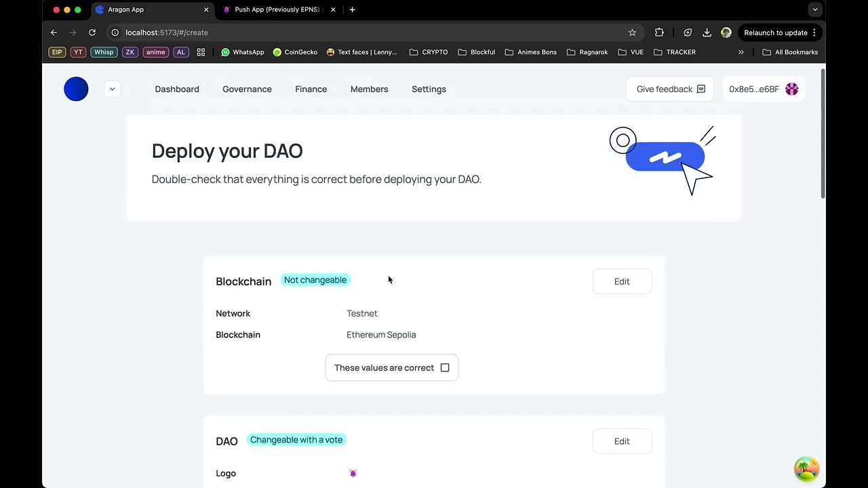Edit the DAO section

pyautogui.click(x=622, y=441)
